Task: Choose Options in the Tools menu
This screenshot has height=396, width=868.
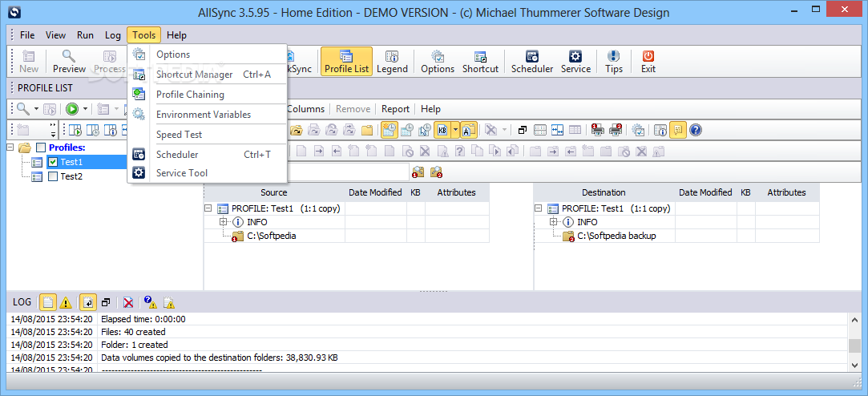Action: pyautogui.click(x=208, y=55)
